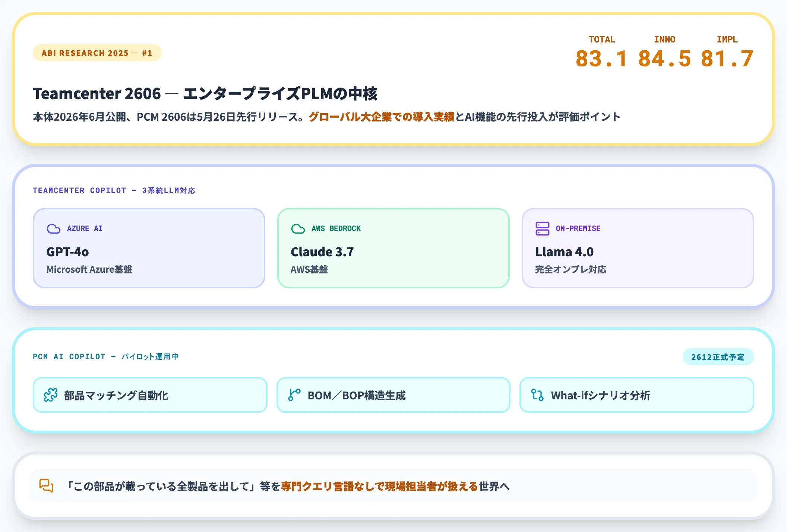Select the Claude 3.7 AWS Bedrock card
The image size is (787, 532).
393,248
